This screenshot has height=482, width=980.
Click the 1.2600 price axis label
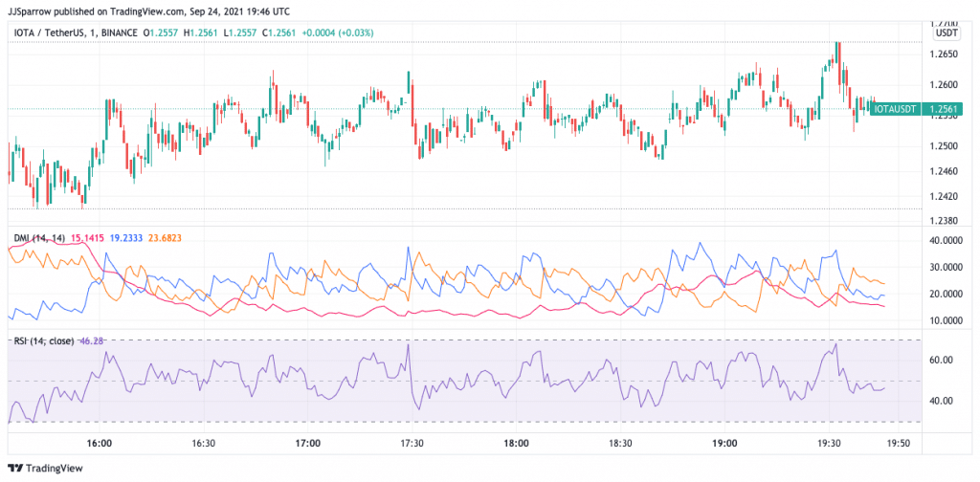[x=945, y=85]
